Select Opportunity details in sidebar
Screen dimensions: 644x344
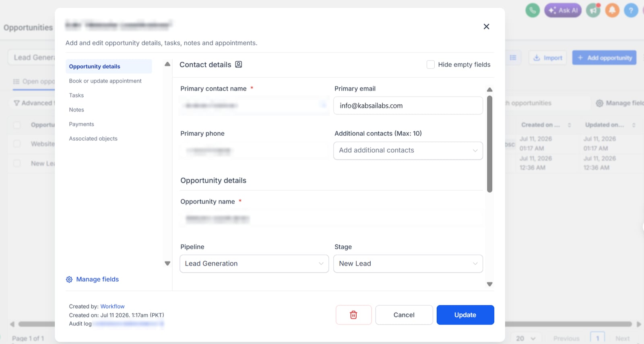(109, 66)
